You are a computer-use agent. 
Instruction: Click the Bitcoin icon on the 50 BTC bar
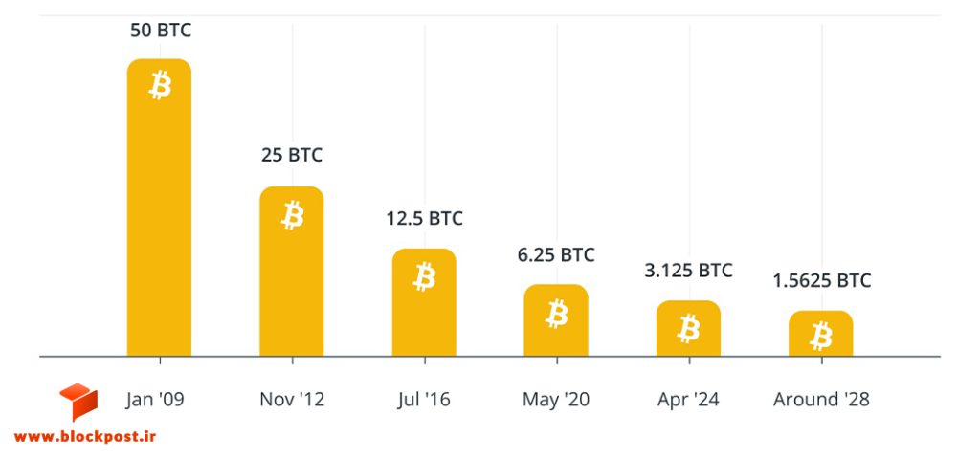pos(160,85)
